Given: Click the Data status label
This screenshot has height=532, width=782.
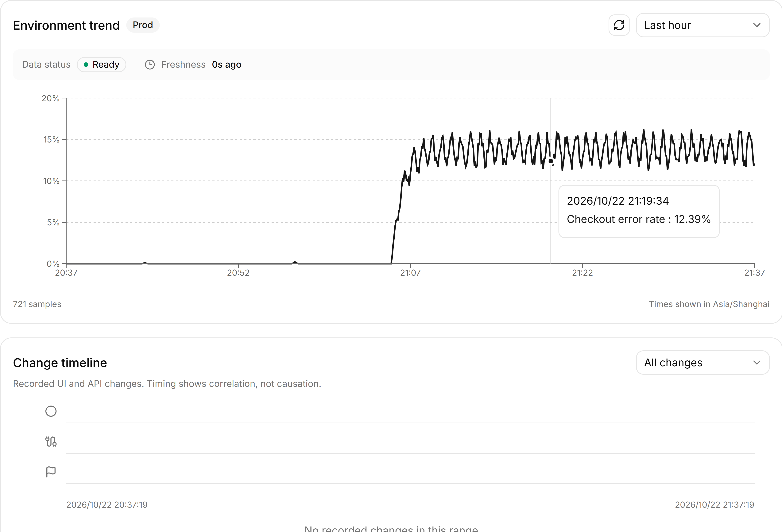Looking at the screenshot, I should pyautogui.click(x=46, y=65).
